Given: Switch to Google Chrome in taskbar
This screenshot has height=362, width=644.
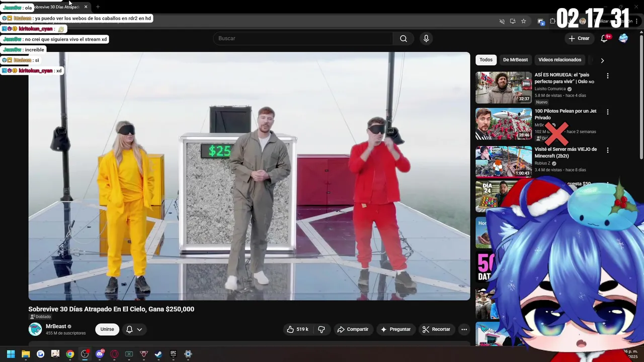Looking at the screenshot, I should [70, 354].
